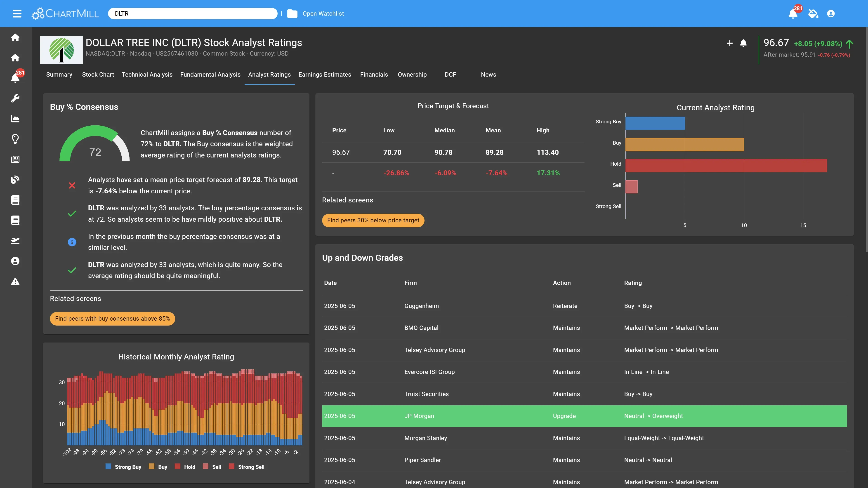Click the Low price target value 70.70

(392, 152)
